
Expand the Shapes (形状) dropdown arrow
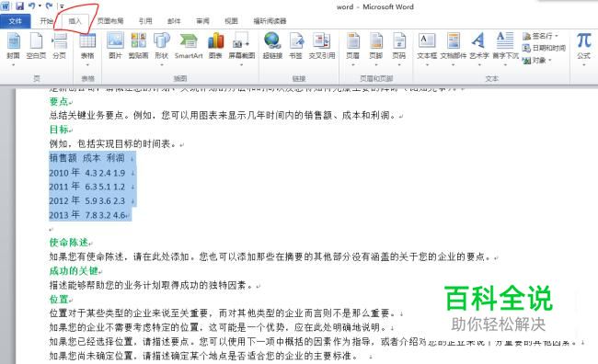click(161, 64)
